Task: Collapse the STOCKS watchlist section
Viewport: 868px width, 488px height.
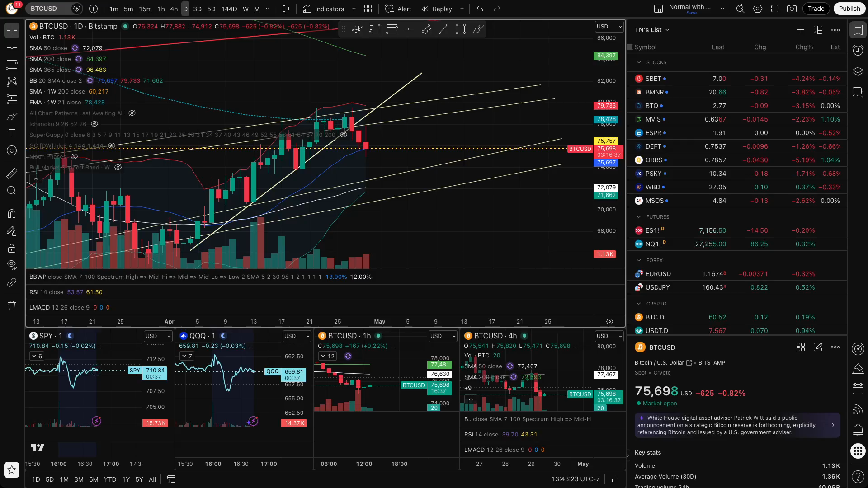Action: click(x=638, y=62)
